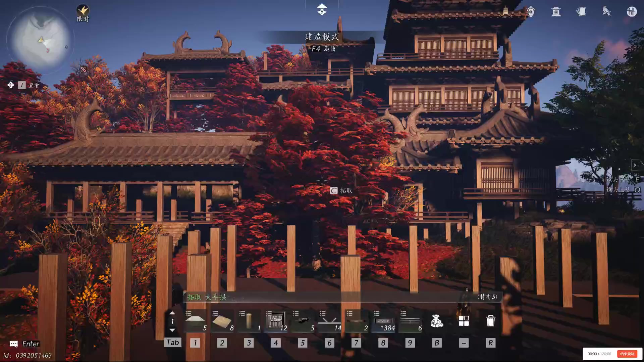Select plaque item with count *384

(x=383, y=321)
